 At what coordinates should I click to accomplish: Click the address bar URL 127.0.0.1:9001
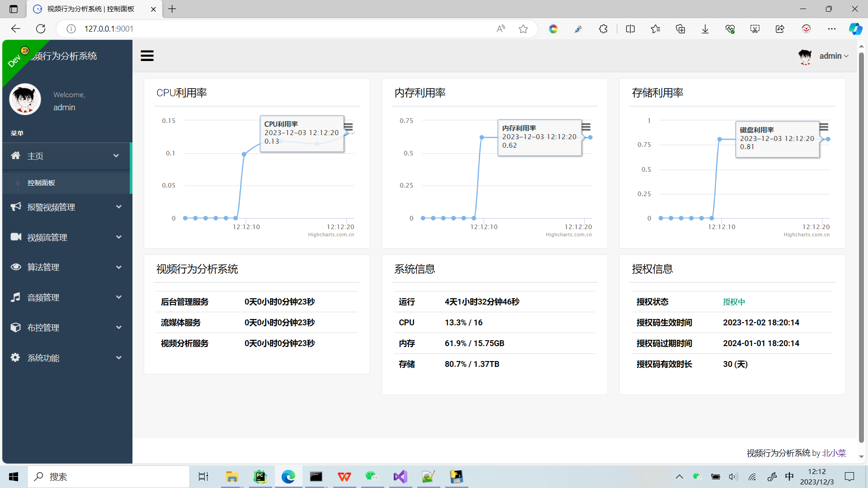tap(109, 29)
